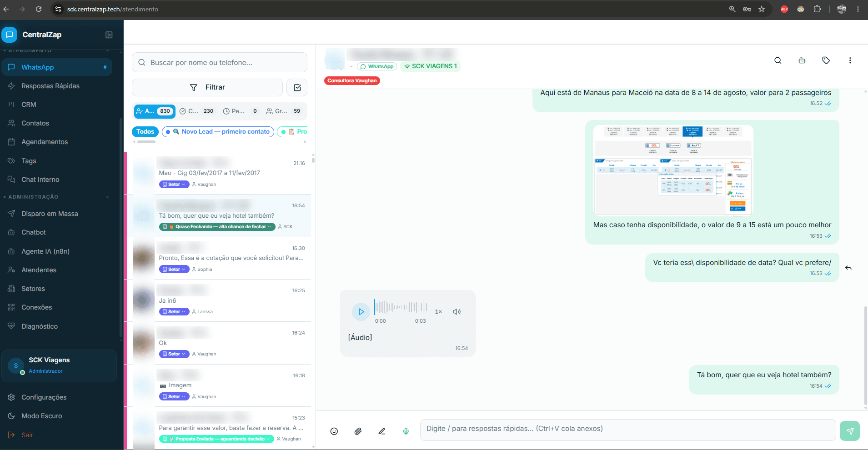Open the 'Ja in6' conversation

[x=218, y=300]
